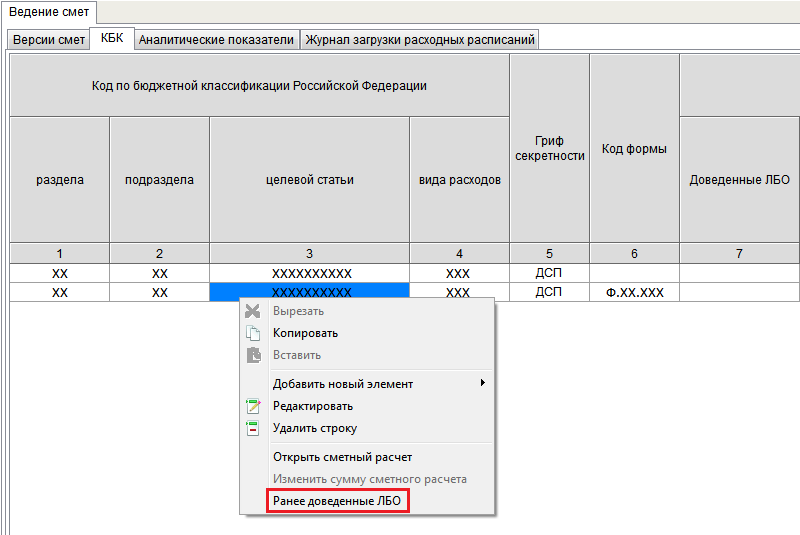Click the scissors icon next to Вырезать
Viewport: 800px width, 535px height.
(x=253, y=311)
